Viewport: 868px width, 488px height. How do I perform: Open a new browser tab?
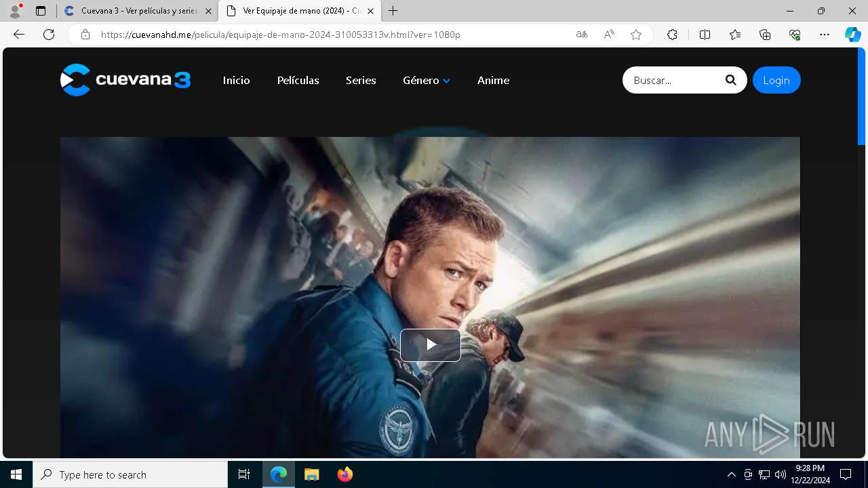pos(393,11)
